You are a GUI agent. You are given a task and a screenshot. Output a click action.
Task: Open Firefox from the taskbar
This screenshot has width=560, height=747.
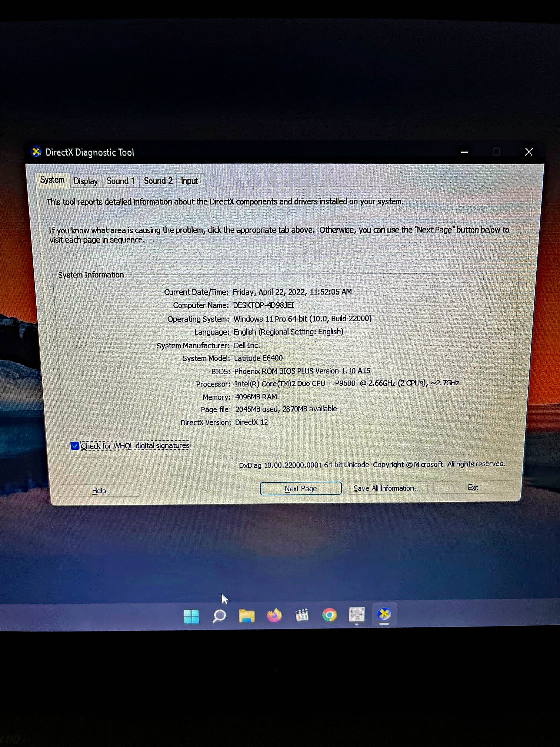[x=274, y=615]
